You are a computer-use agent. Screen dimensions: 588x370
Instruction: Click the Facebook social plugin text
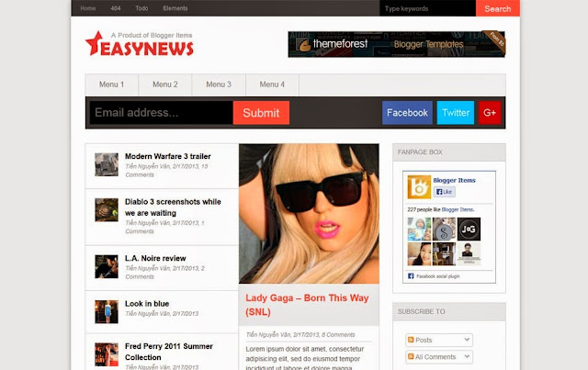click(x=438, y=276)
